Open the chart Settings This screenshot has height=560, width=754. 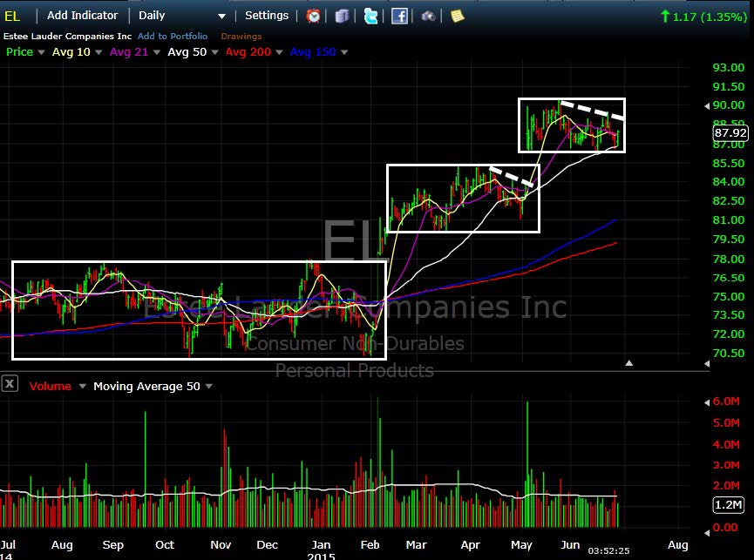[x=267, y=16]
